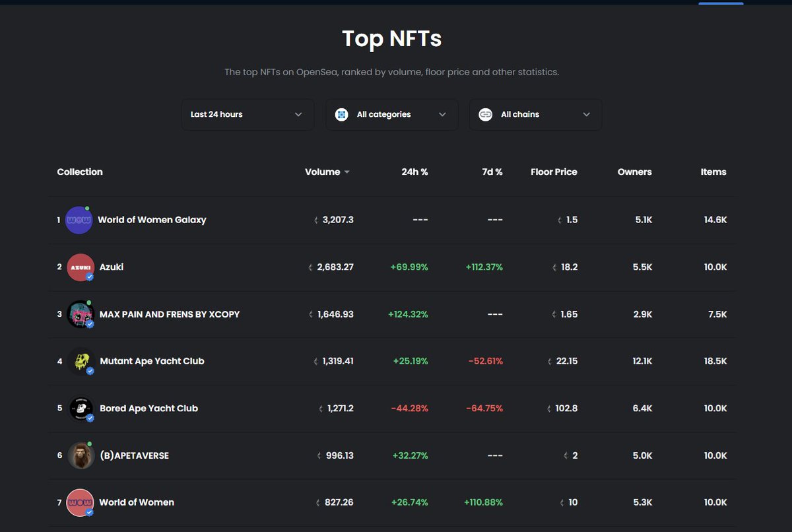Viewport: 792px width, 532px height.
Task: Click MAX PAIN AND FRENS verified badge
Action: point(90,324)
